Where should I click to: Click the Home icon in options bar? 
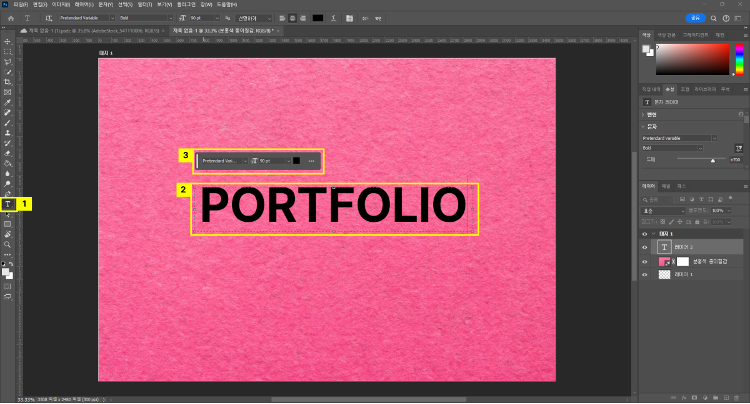click(11, 18)
